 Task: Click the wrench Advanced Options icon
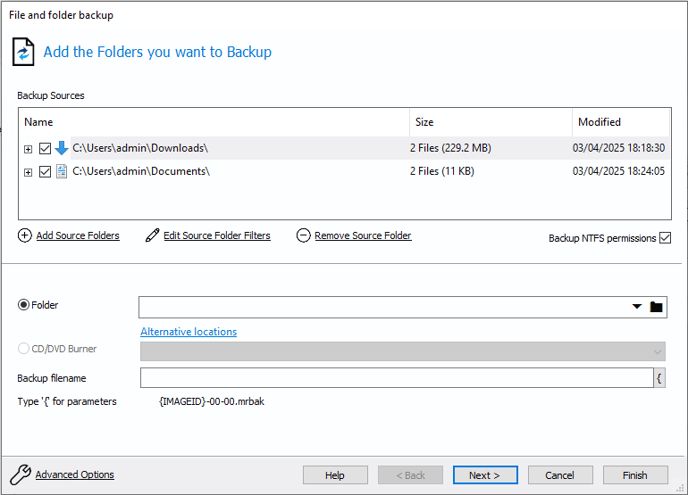(21, 474)
